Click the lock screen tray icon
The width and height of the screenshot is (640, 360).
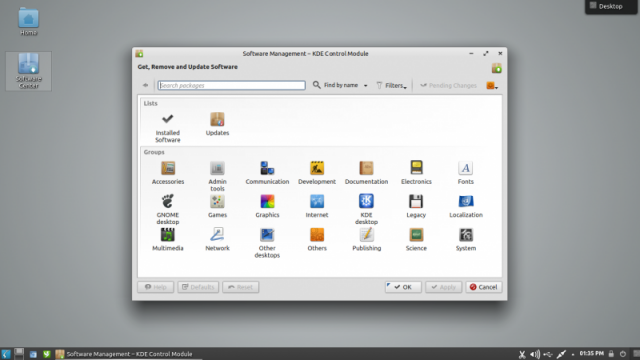pos(611,354)
